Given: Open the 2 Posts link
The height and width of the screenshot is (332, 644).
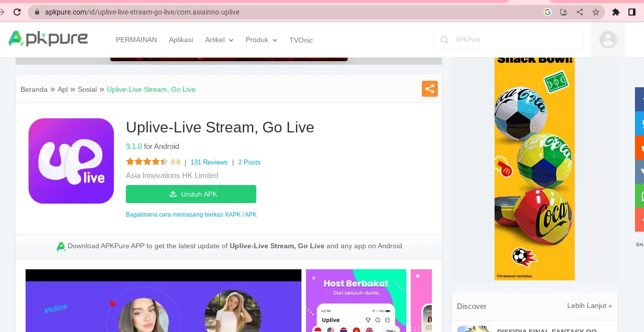Looking at the screenshot, I should pyautogui.click(x=249, y=162).
